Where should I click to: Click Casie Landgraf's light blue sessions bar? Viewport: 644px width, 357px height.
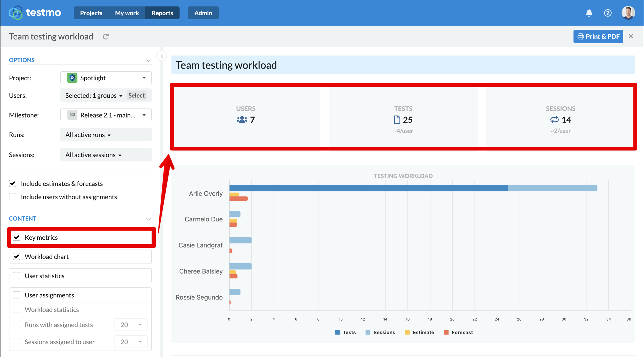[x=240, y=240]
